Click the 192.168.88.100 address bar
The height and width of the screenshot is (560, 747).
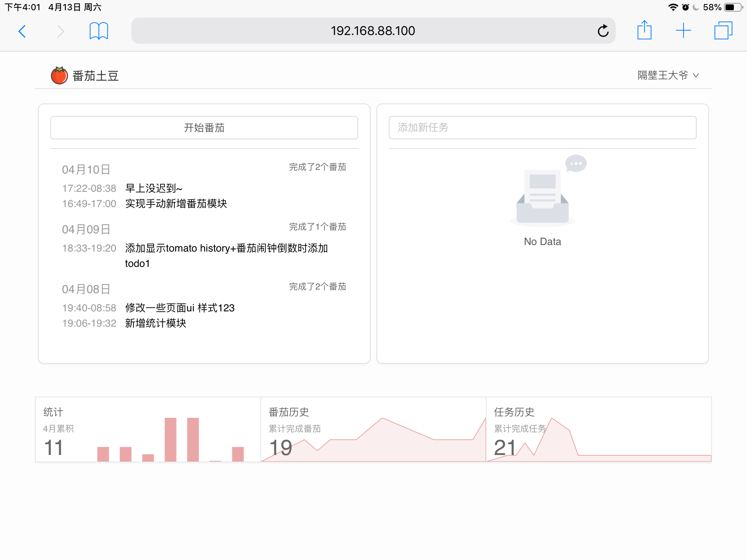(373, 31)
